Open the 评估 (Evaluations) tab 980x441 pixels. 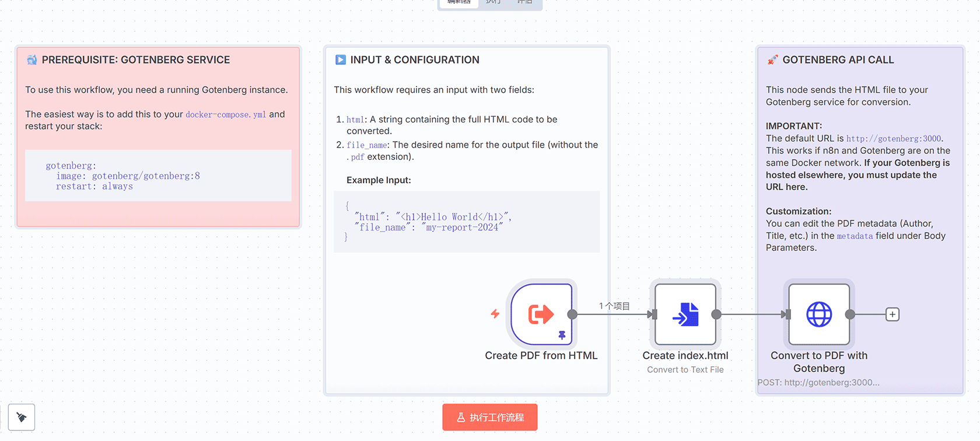pyautogui.click(x=524, y=2)
